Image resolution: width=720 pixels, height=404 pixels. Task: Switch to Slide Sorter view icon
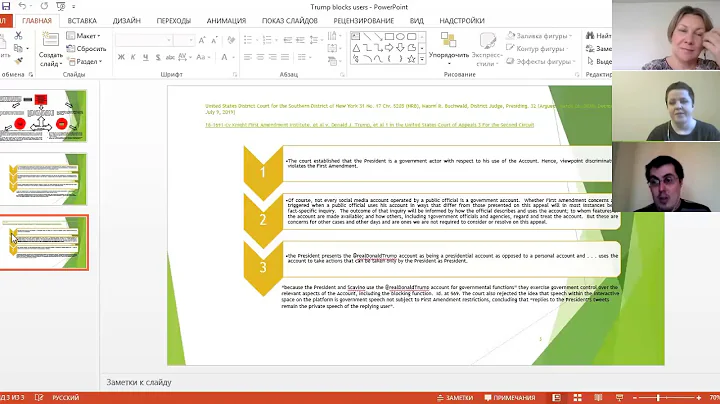(578, 398)
